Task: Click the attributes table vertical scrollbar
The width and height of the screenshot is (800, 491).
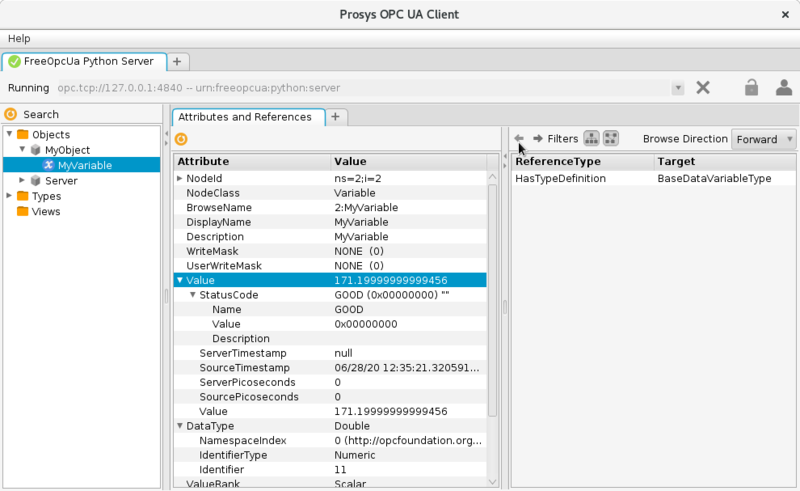Action: tap(492, 290)
